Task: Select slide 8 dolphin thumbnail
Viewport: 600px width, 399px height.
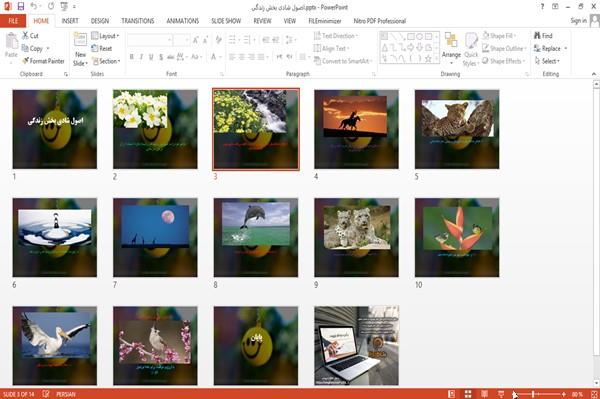Action: coord(256,237)
